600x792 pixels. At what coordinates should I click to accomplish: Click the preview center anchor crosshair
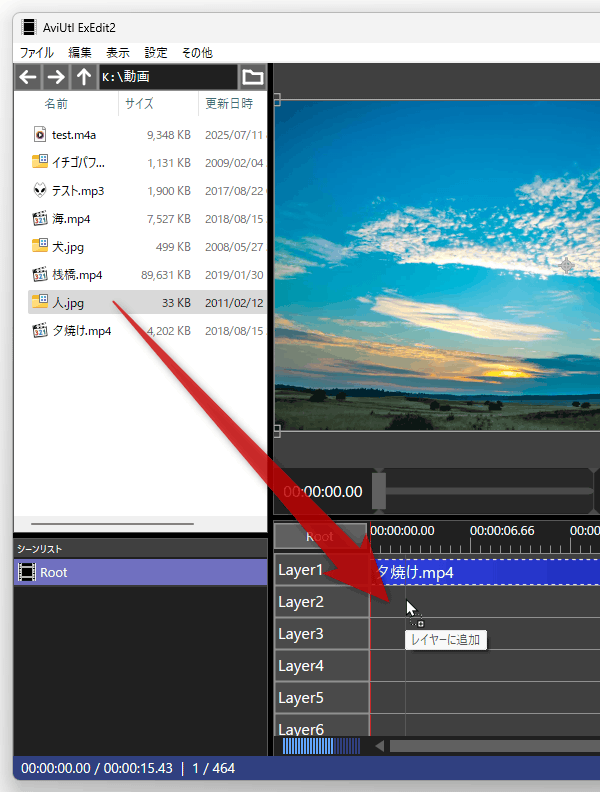click(x=567, y=265)
